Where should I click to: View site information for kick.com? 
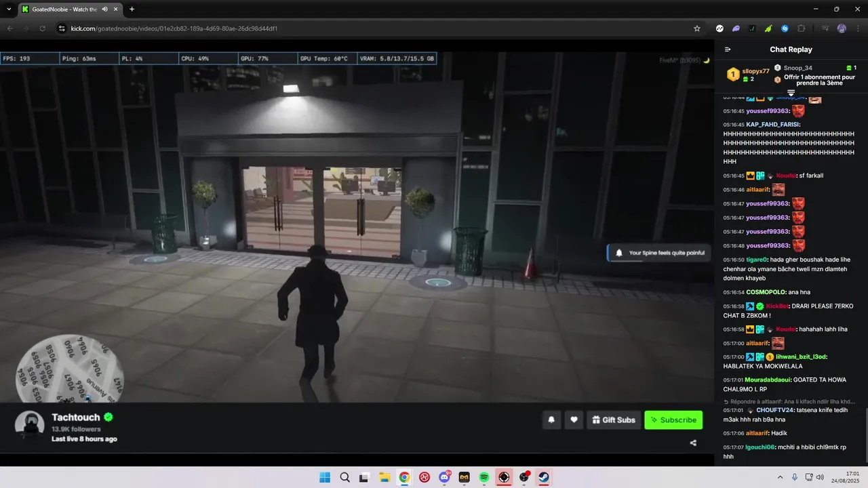[x=62, y=28]
